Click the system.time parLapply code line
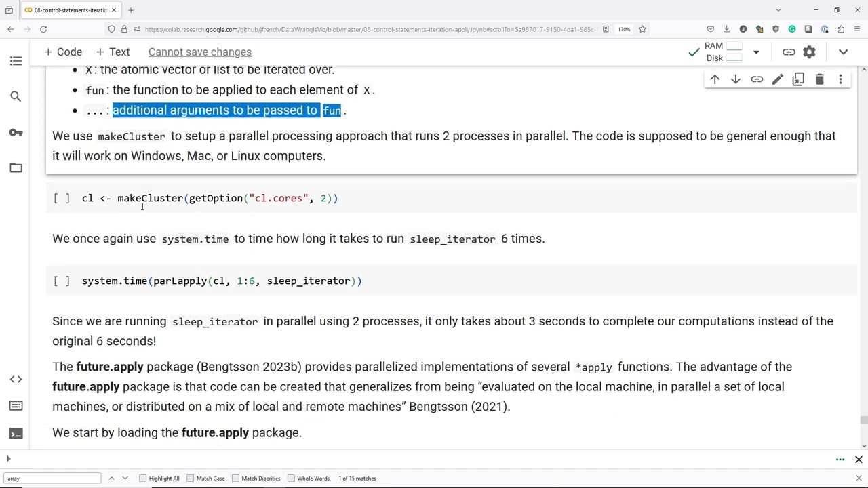Screen dimensions: 868x488 (222, 281)
